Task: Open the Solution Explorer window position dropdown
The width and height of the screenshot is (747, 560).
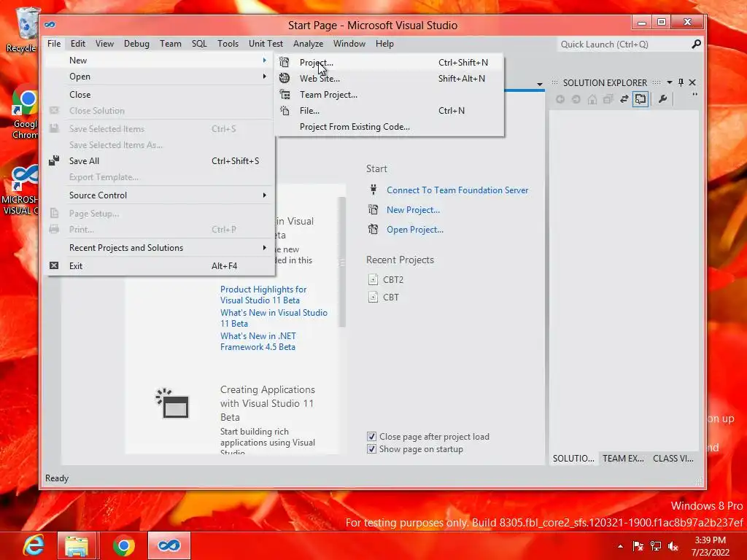Action: pos(670,82)
